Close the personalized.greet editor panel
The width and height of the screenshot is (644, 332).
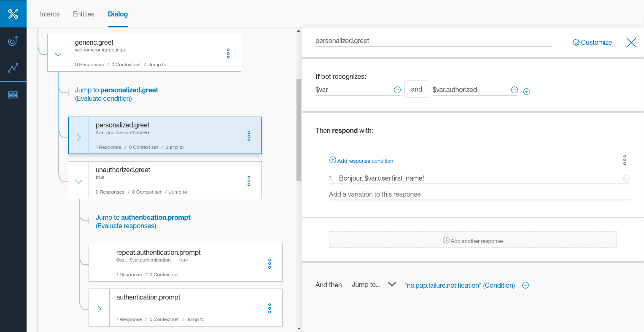631,42
